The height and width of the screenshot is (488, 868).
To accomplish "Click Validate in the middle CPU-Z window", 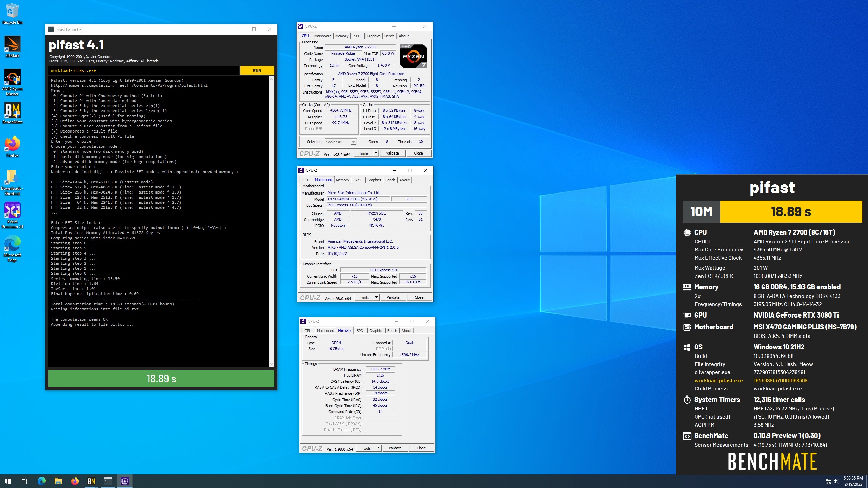I will [393, 297].
